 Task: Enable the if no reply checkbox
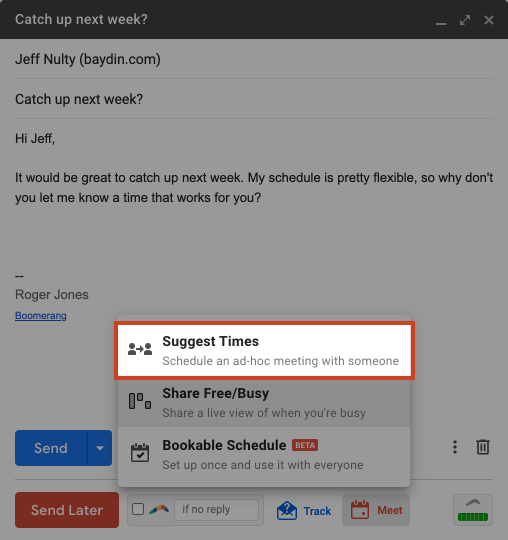[x=138, y=509]
